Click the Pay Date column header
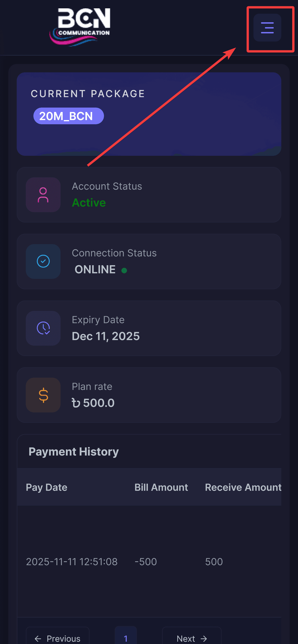The width and height of the screenshot is (298, 644). tap(47, 487)
